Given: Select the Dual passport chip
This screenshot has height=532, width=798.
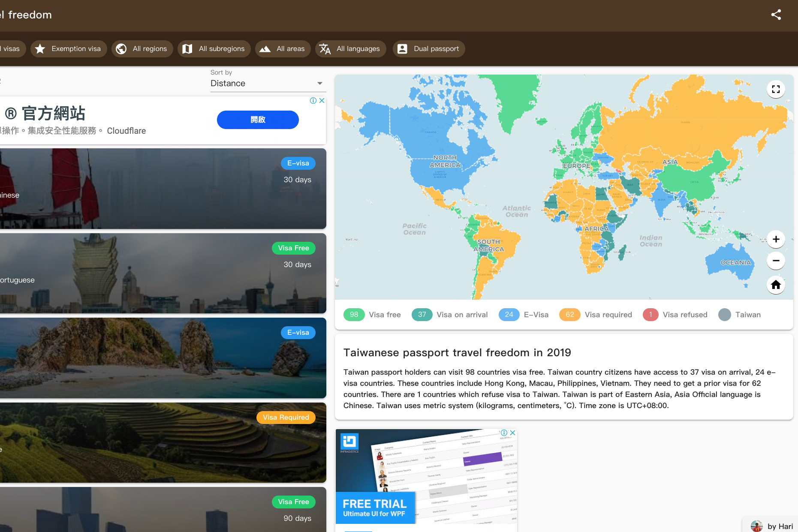Looking at the screenshot, I should point(428,49).
